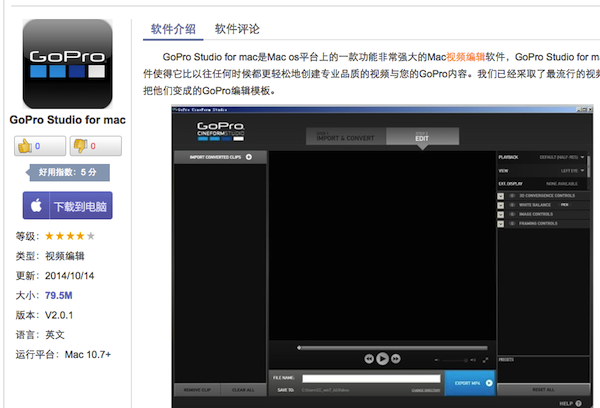Image resolution: width=600 pixels, height=408 pixels.
Task: Expand the White Balance section
Action: pos(501,205)
